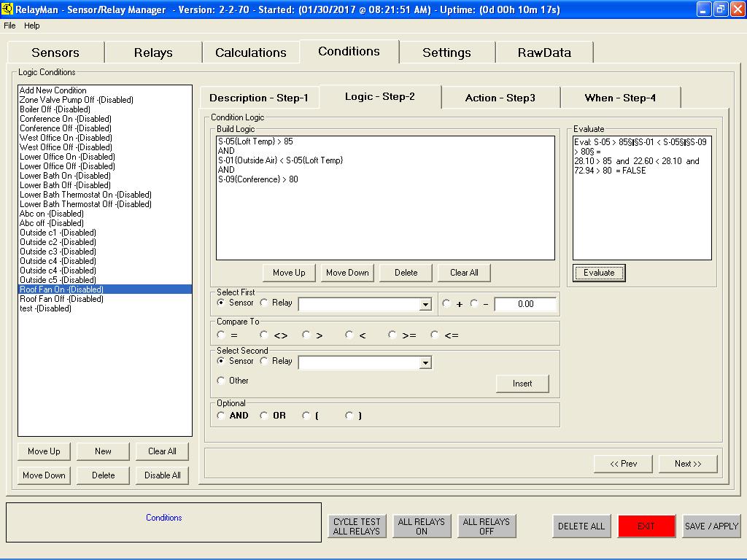Select the AND optional operator
The image size is (747, 560).
click(x=222, y=416)
